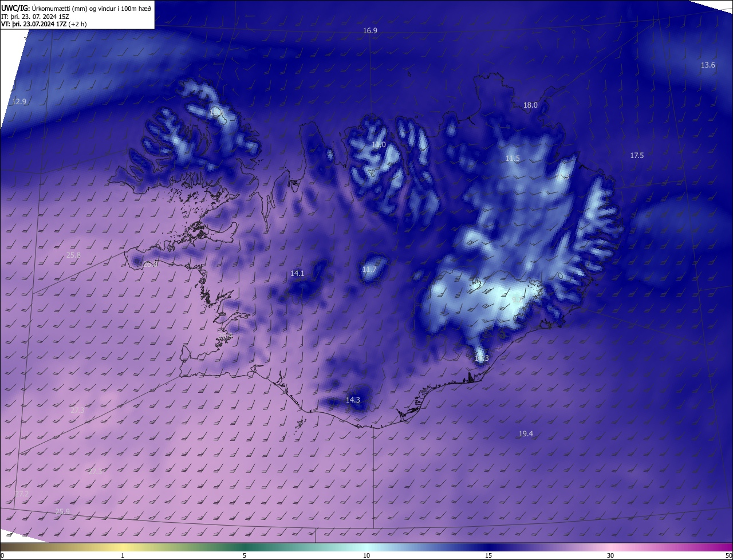The image size is (733, 560).
Task: Click the 11.0 value on the map
Action: tap(379, 145)
